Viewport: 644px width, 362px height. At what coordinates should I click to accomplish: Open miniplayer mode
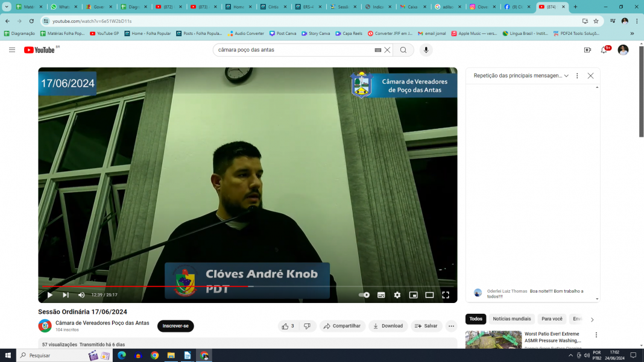(414, 295)
